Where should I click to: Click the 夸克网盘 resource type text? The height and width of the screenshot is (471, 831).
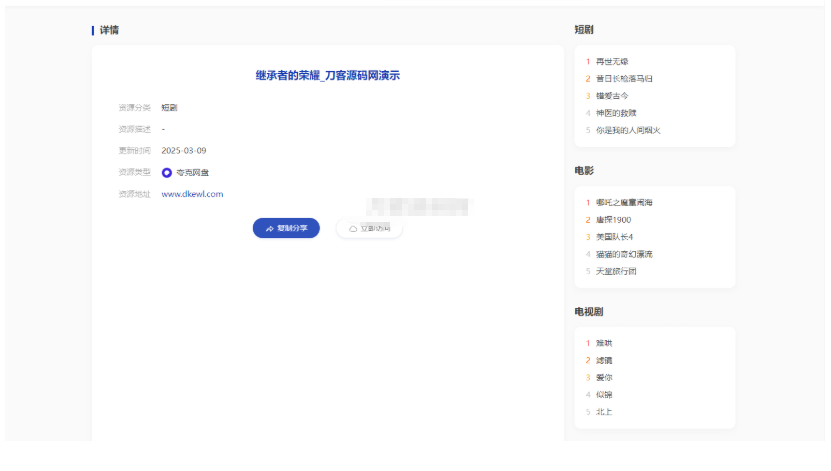pos(192,173)
